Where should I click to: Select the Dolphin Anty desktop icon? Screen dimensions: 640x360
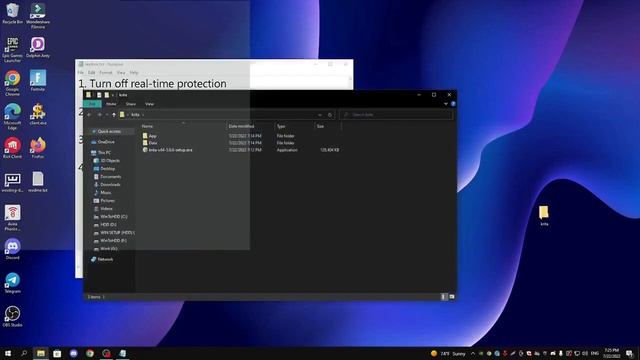(x=38, y=47)
